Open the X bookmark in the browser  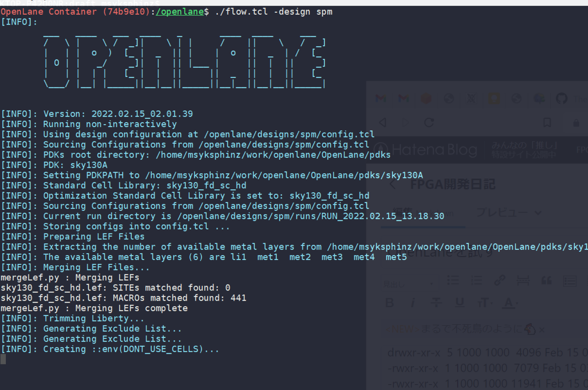[471, 99]
